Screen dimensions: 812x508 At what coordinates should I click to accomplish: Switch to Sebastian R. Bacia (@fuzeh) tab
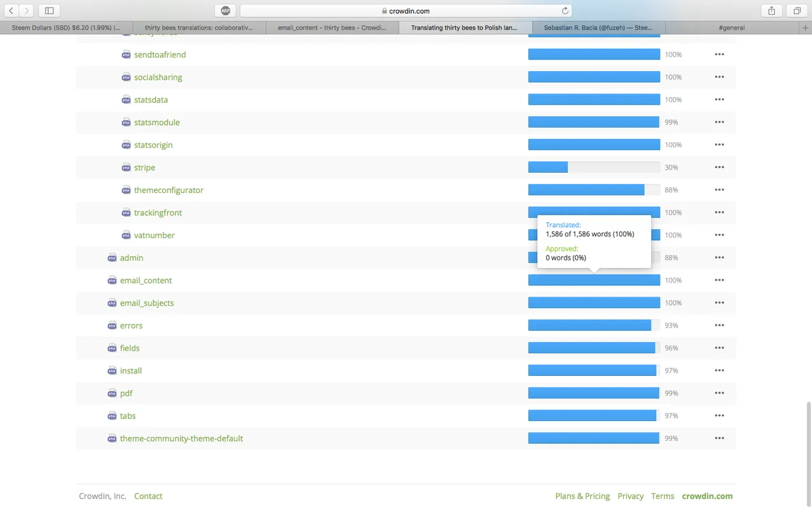pyautogui.click(x=599, y=28)
